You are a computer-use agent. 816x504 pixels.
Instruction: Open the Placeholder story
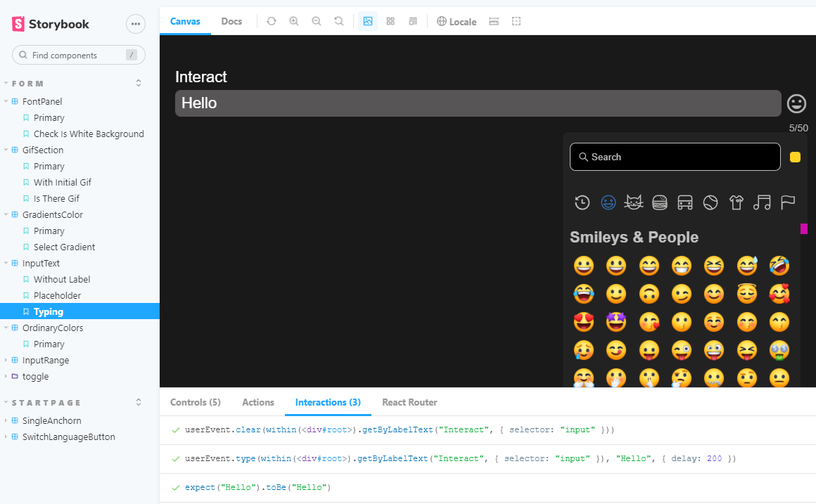tap(57, 295)
